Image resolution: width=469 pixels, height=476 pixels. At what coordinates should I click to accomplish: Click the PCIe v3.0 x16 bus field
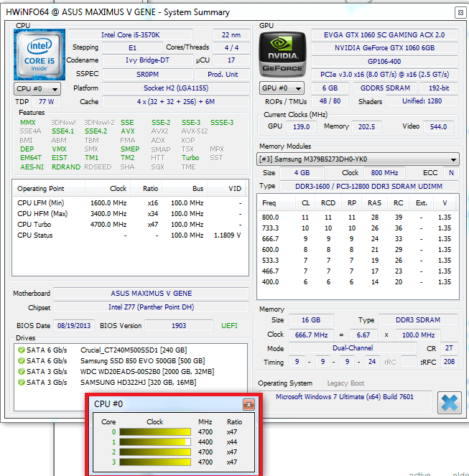(x=384, y=75)
